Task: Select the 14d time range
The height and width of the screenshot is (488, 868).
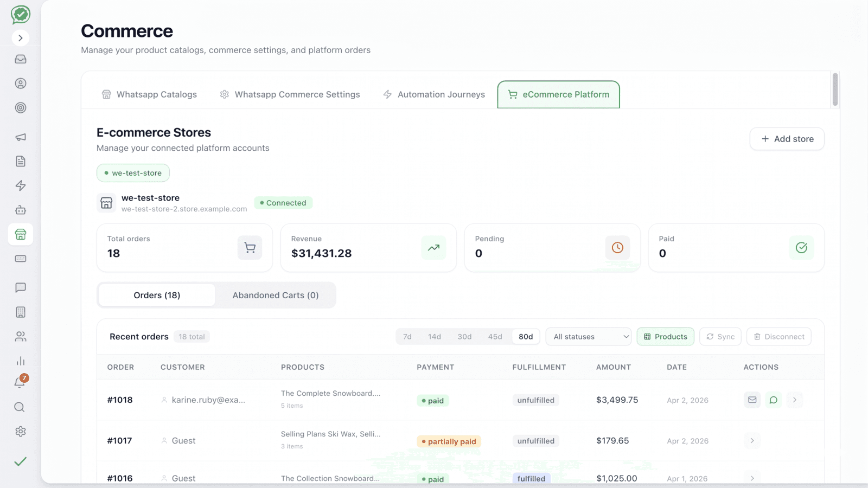Action: pyautogui.click(x=435, y=337)
